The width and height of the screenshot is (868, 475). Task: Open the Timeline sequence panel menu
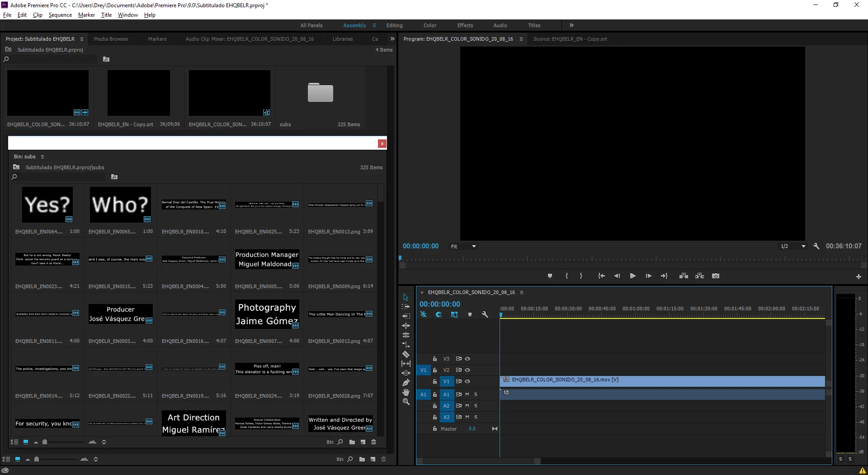522,292
